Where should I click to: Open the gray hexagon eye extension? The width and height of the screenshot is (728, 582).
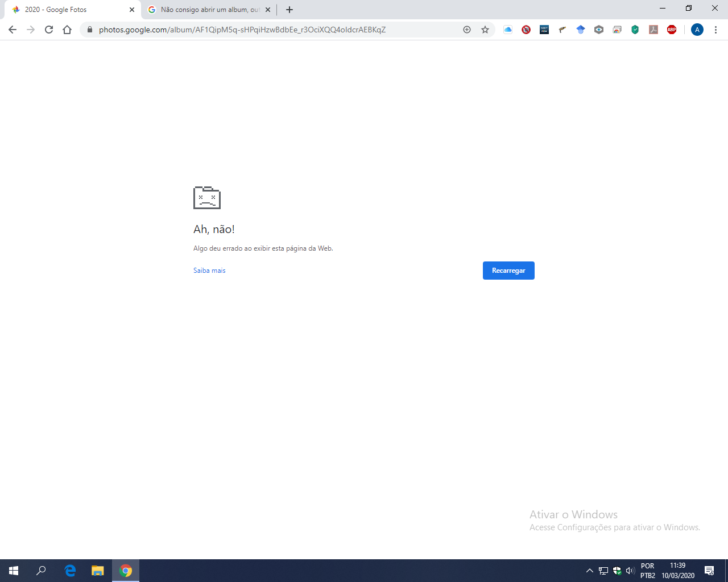[599, 30]
